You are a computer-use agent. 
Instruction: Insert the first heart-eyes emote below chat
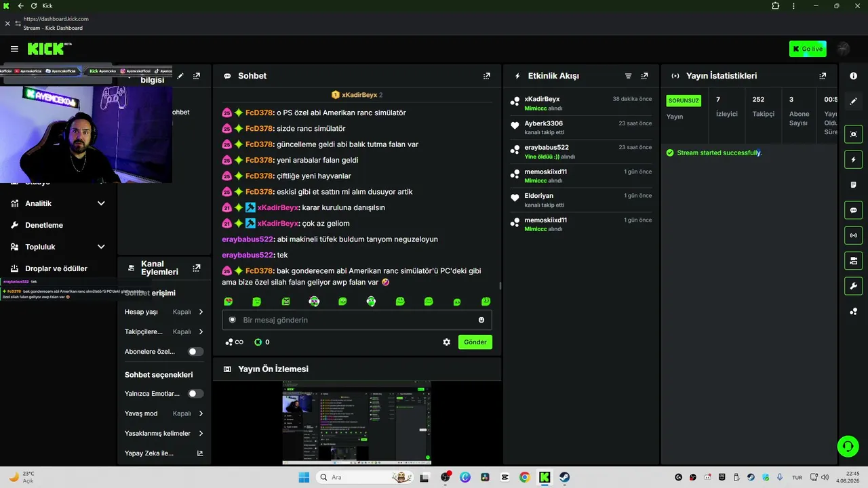[229, 302]
